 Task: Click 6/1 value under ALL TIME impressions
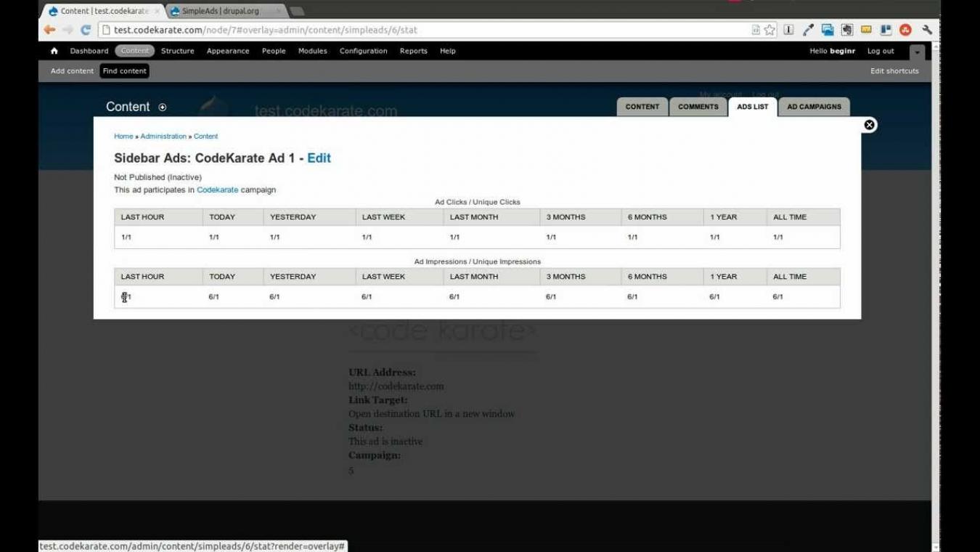click(778, 297)
